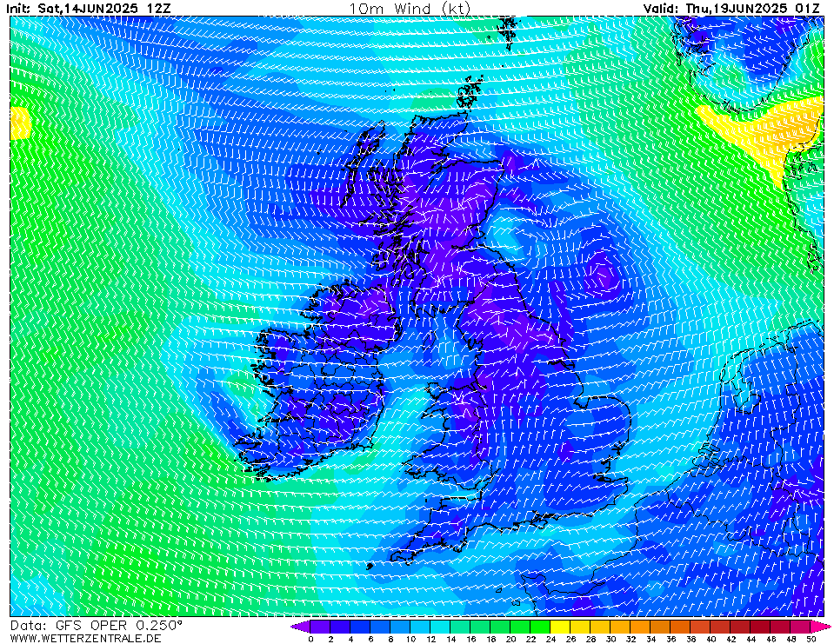
Task: Select the 28–30 kt legend swatch
Action: pyautogui.click(x=601, y=627)
